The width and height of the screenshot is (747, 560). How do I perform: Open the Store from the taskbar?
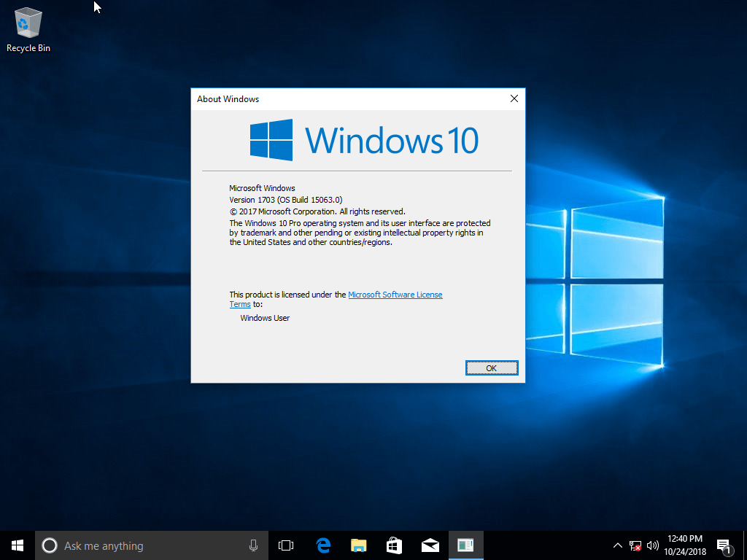click(x=394, y=545)
